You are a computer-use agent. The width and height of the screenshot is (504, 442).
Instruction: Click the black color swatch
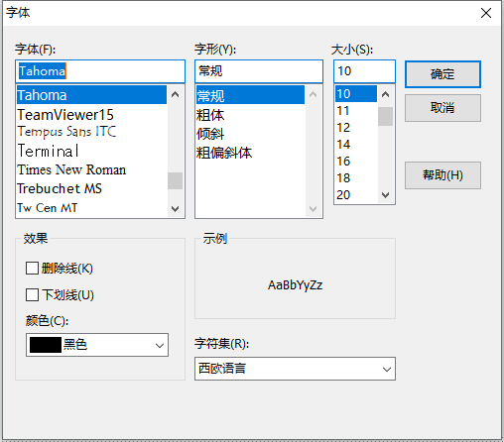pos(46,345)
